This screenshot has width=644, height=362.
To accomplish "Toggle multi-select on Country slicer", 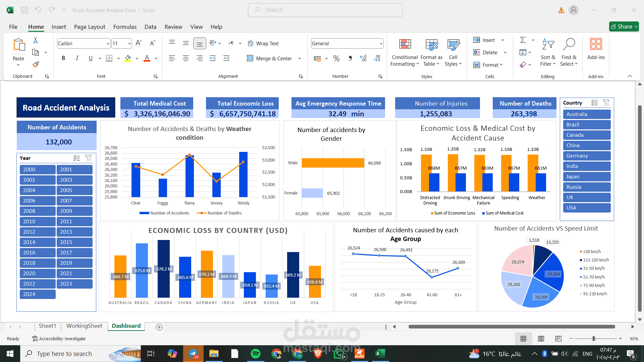I will tap(594, 103).
